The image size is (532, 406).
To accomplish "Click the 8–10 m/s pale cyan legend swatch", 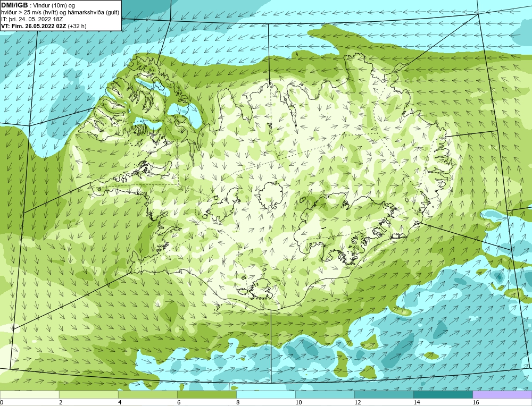I will [x=265, y=394].
